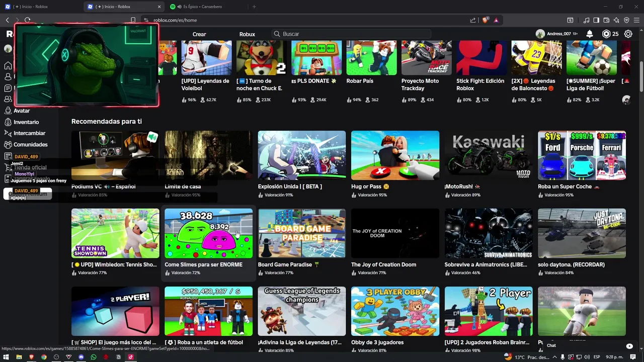This screenshot has width=644, height=362.
Task: Open the Roblox settings gear
Action: (628, 34)
